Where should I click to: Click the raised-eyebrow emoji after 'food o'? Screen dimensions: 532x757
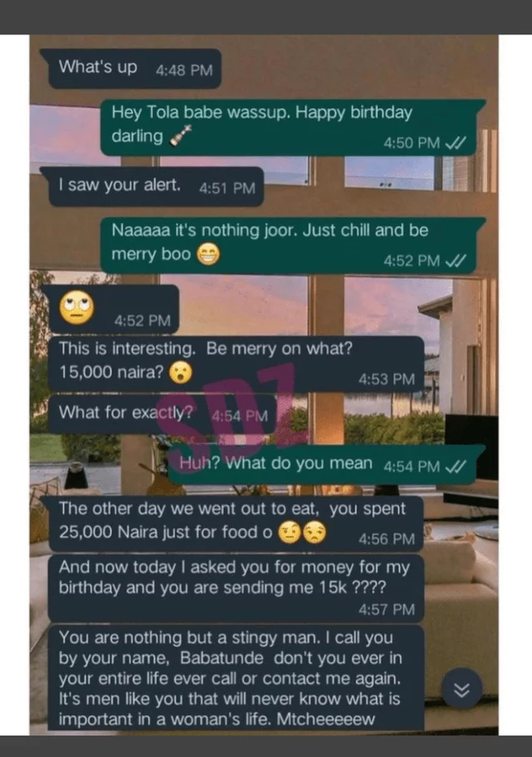pos(290,532)
